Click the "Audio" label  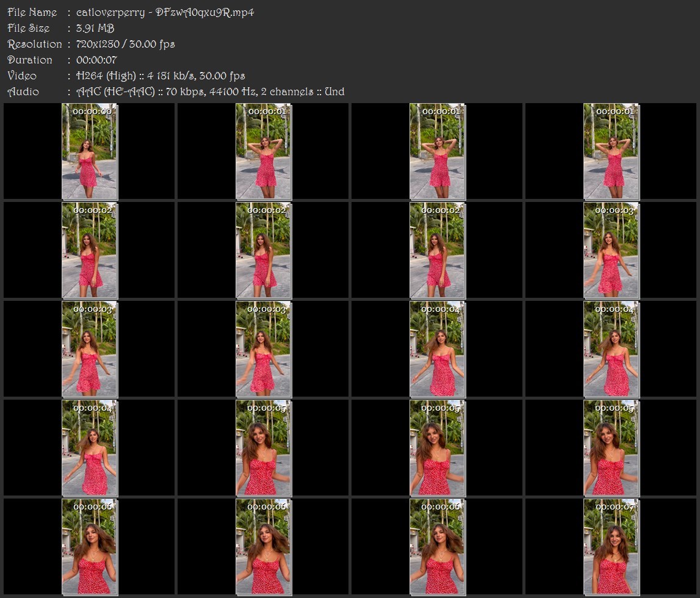pos(23,92)
